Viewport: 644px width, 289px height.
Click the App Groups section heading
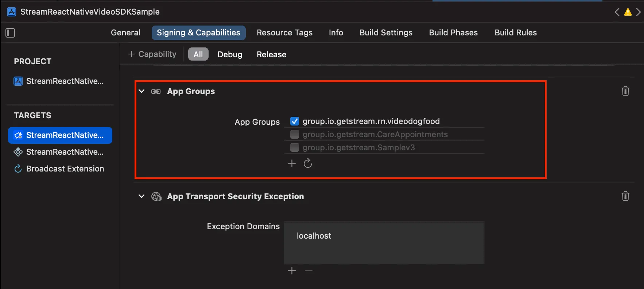[191, 91]
